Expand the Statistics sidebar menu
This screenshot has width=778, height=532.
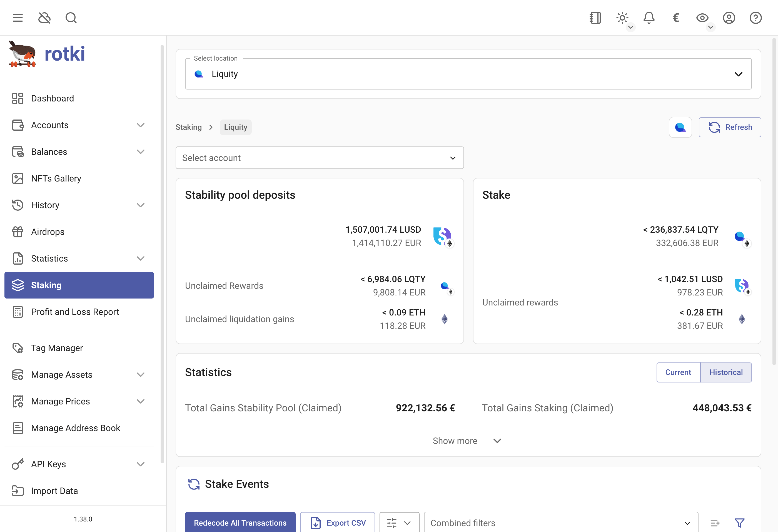tap(79, 258)
